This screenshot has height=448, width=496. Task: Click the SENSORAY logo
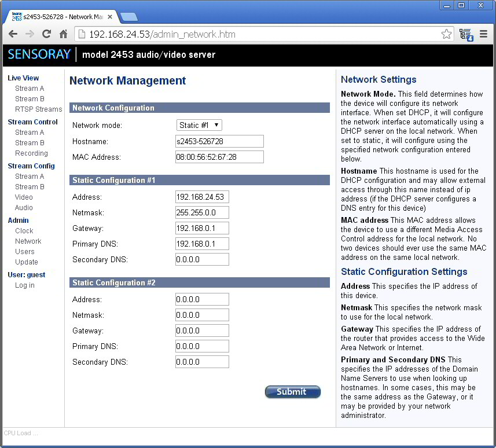39,54
